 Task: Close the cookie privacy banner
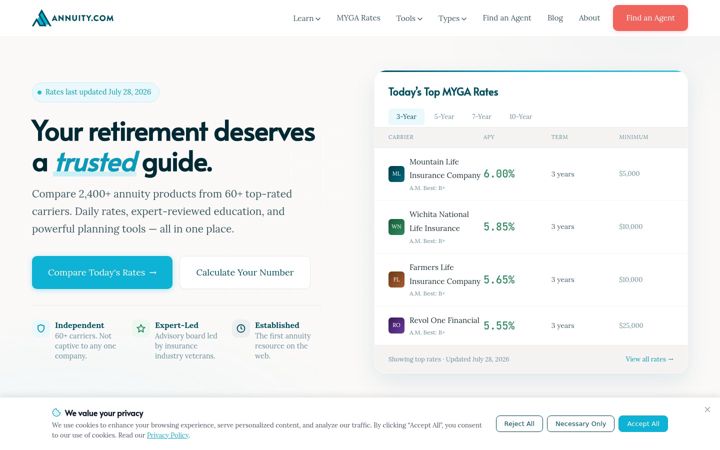pos(707,410)
